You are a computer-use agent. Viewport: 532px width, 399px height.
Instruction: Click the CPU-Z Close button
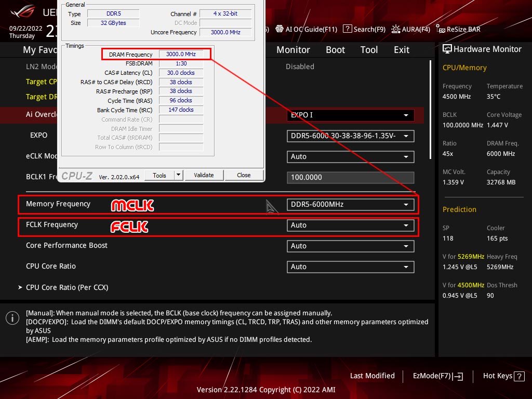pos(244,175)
